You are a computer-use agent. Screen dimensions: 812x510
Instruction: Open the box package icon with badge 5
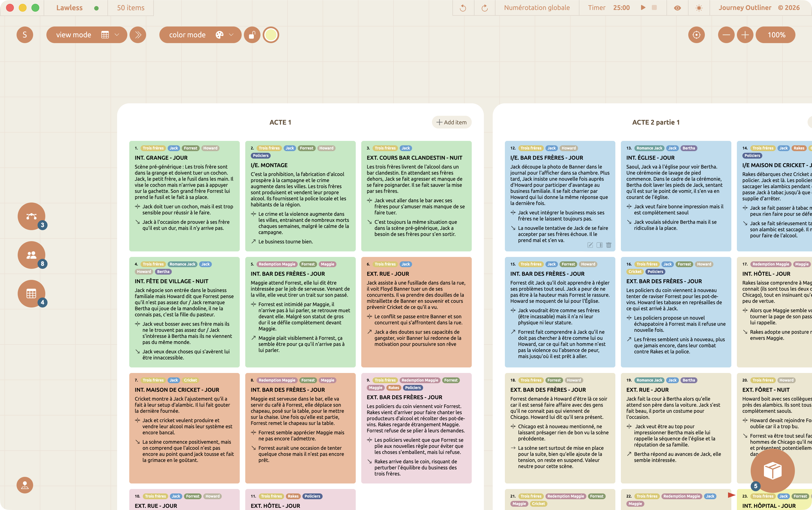(x=773, y=470)
